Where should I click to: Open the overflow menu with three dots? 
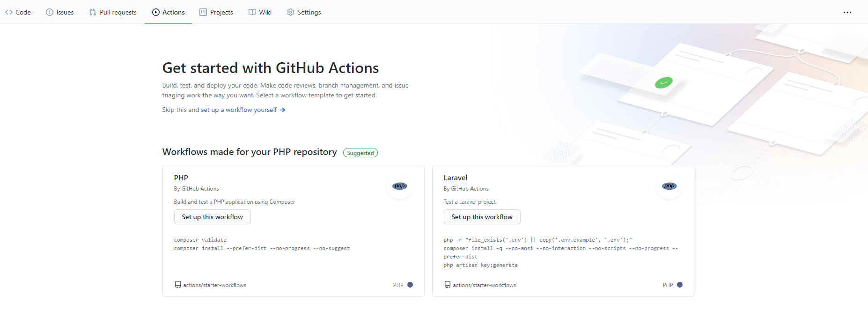847,13
